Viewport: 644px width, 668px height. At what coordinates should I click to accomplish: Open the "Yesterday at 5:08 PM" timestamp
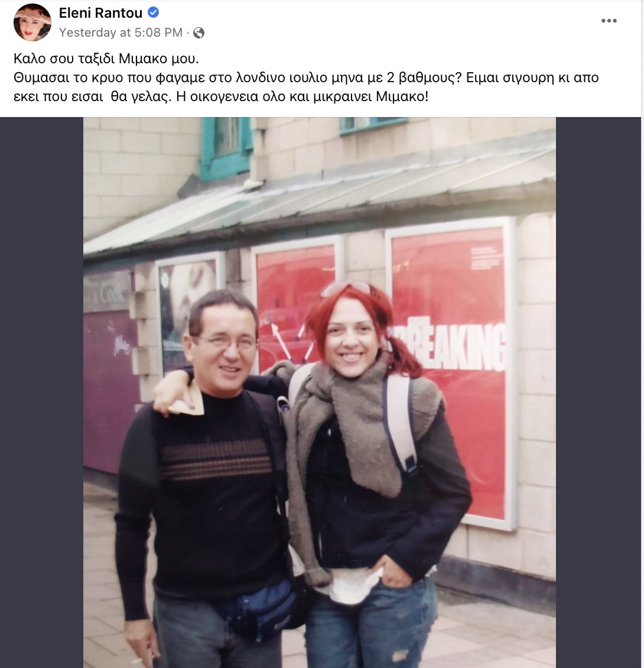coord(121,33)
